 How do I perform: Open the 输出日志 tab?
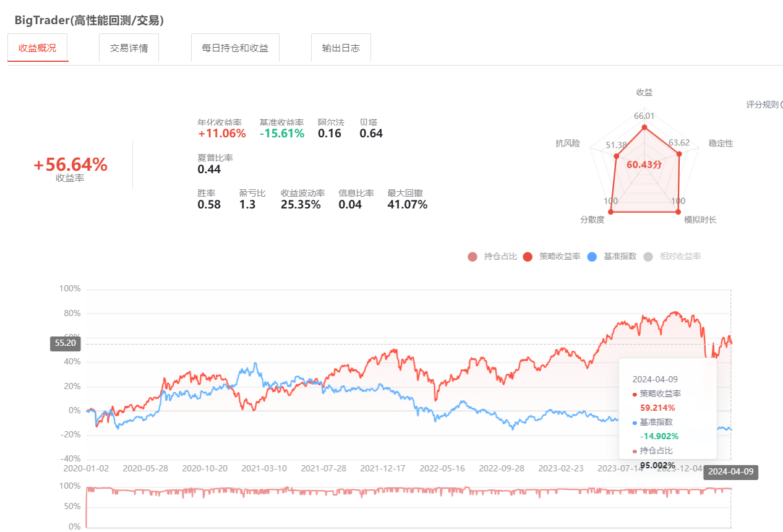click(341, 48)
